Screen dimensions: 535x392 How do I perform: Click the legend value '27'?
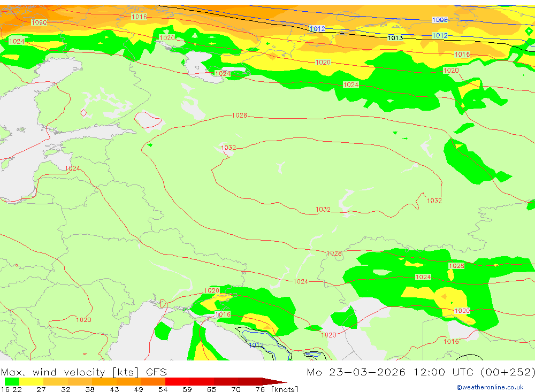click(41, 389)
